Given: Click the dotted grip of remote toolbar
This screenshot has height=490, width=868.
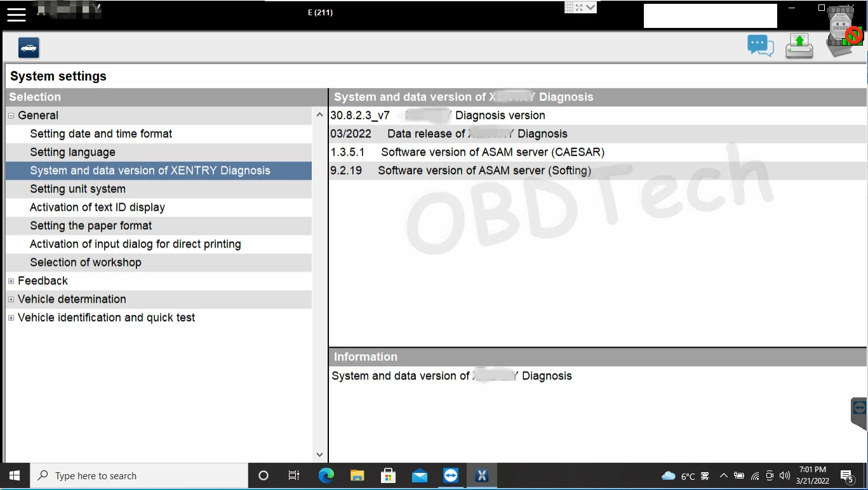Looking at the screenshot, I should 569,8.
